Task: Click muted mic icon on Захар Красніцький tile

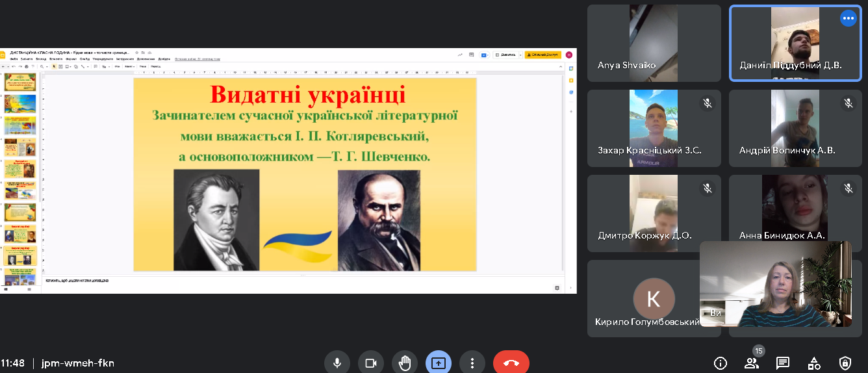Action: coord(707,103)
